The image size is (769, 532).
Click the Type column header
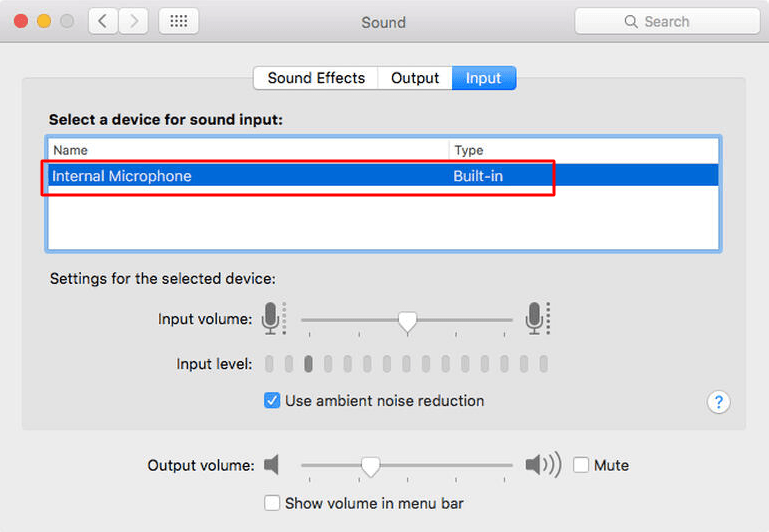(x=583, y=150)
